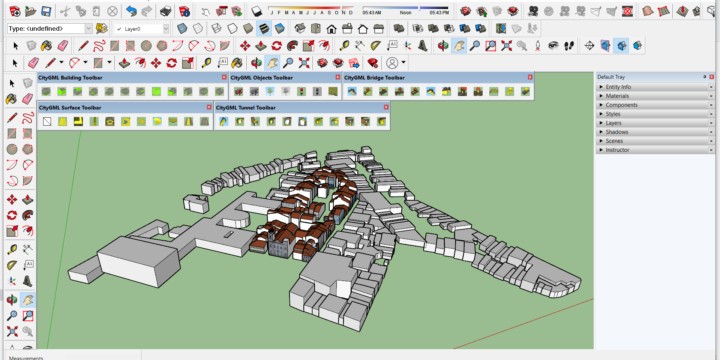720x360 pixels.
Task: Close the CityGML Building Toolbar
Action: [x=224, y=78]
